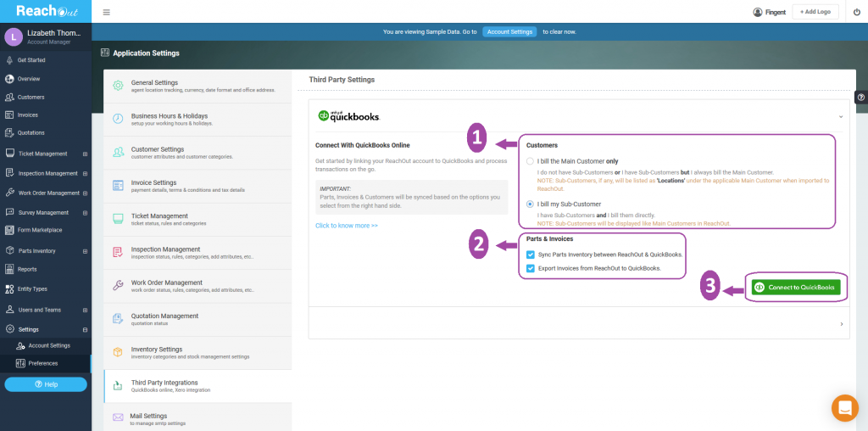Click the Invoice Settings icon
This screenshot has height=431, width=868.
click(118, 186)
